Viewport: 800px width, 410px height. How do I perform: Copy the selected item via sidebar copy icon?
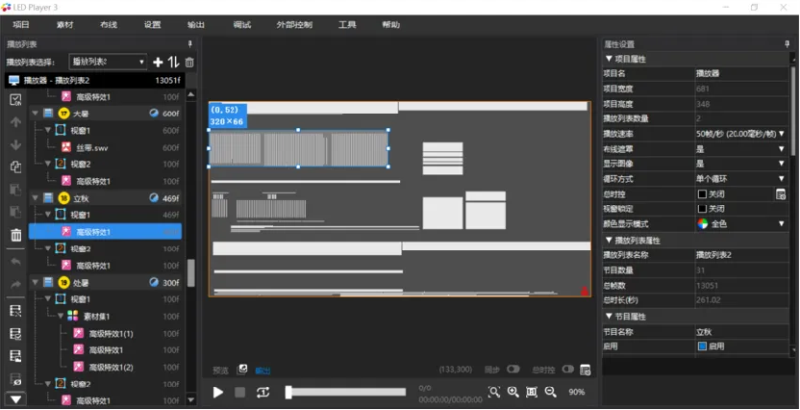click(16, 167)
